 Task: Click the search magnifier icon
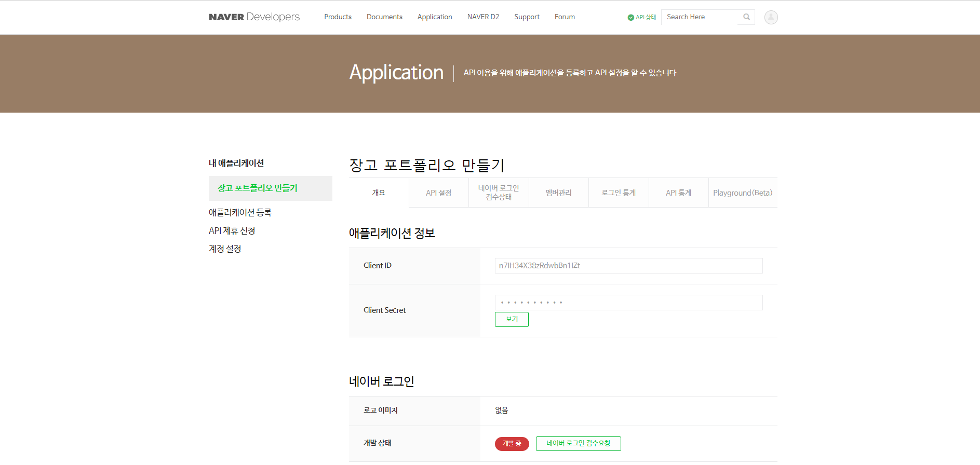pyautogui.click(x=746, y=17)
